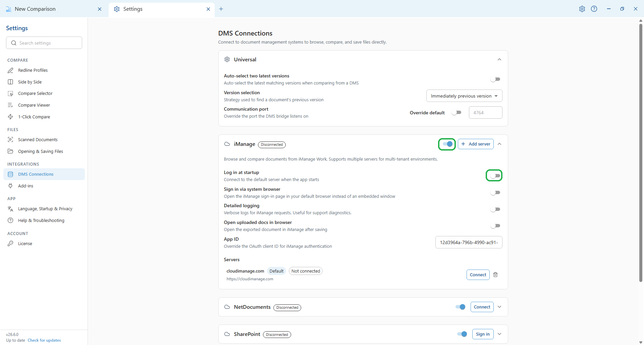Screen dimensions: 644x346
Task: Click the Help & Troubleshooting question icon
Action: (10, 221)
